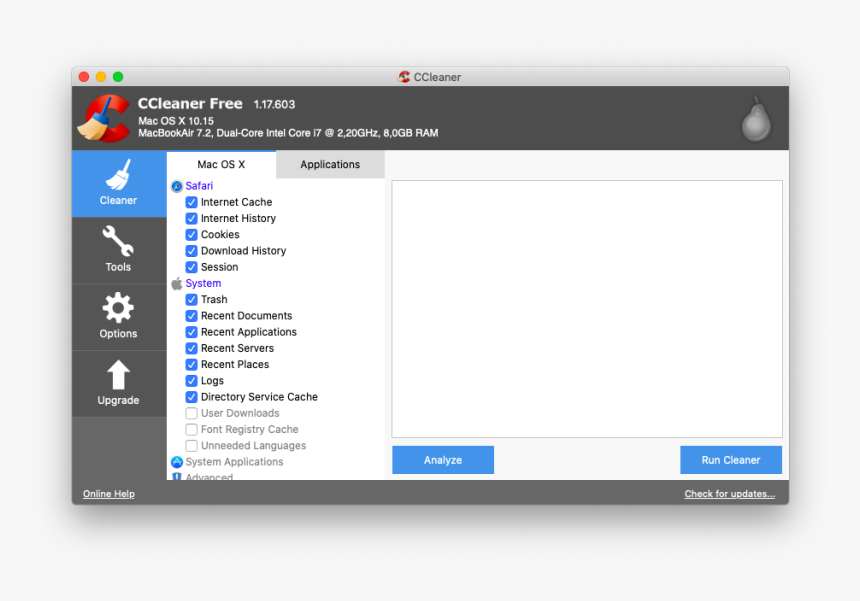
Task: Enable Unneeded Languages checkbox
Action: pyautogui.click(x=191, y=446)
